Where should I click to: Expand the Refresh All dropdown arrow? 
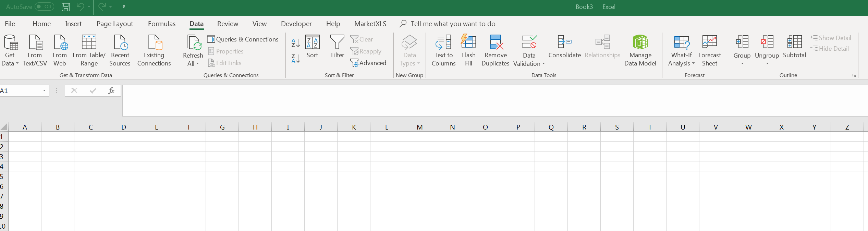coord(197,63)
